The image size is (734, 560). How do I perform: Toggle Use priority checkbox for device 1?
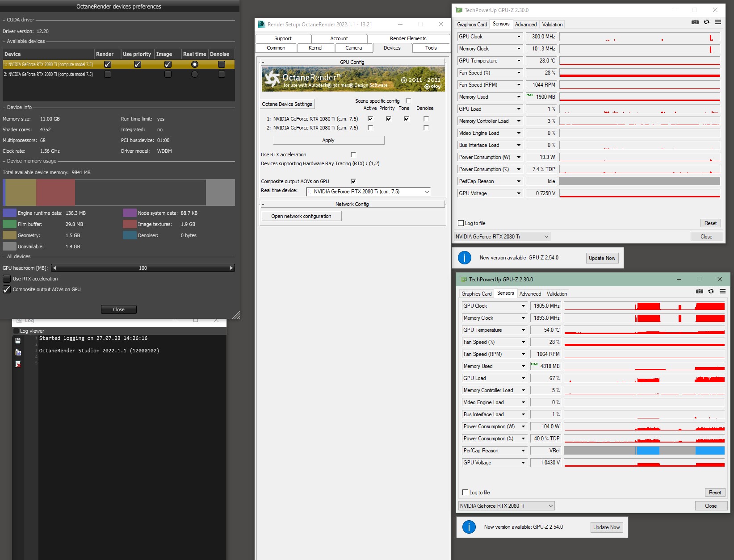pyautogui.click(x=138, y=64)
